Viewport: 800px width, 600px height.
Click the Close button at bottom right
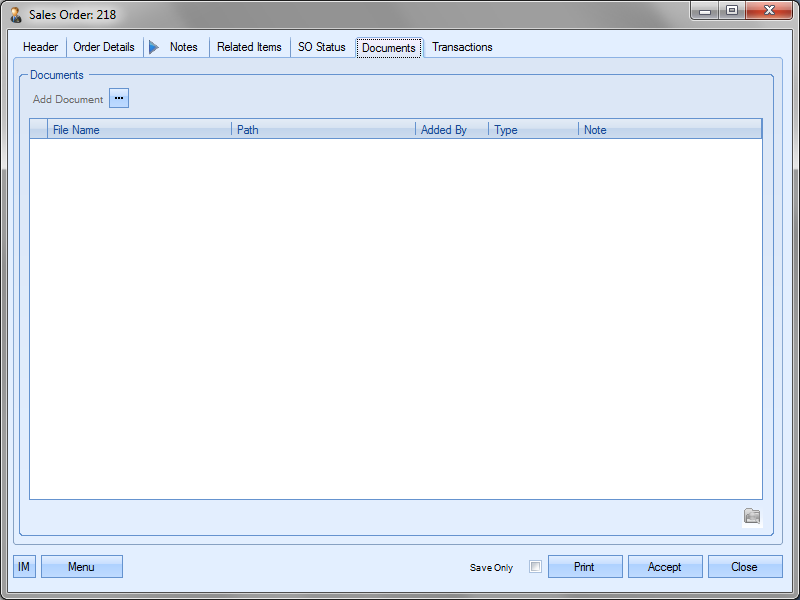point(745,566)
